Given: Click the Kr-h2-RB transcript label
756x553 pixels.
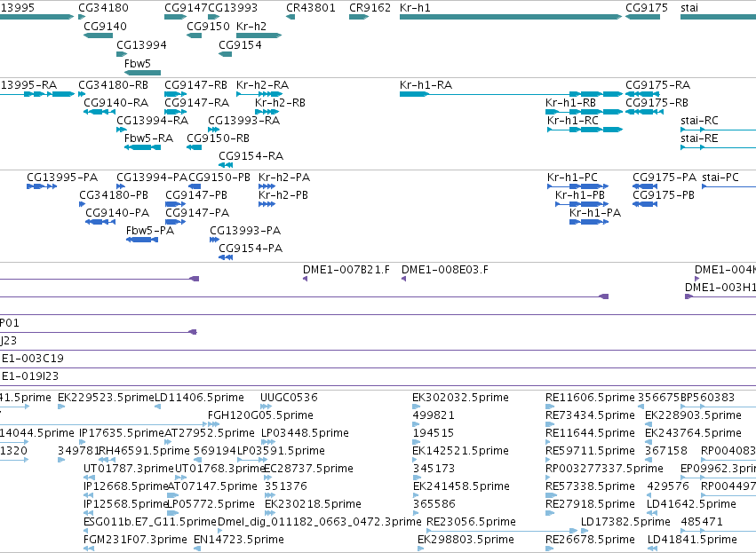Looking at the screenshot, I should pyautogui.click(x=280, y=103).
